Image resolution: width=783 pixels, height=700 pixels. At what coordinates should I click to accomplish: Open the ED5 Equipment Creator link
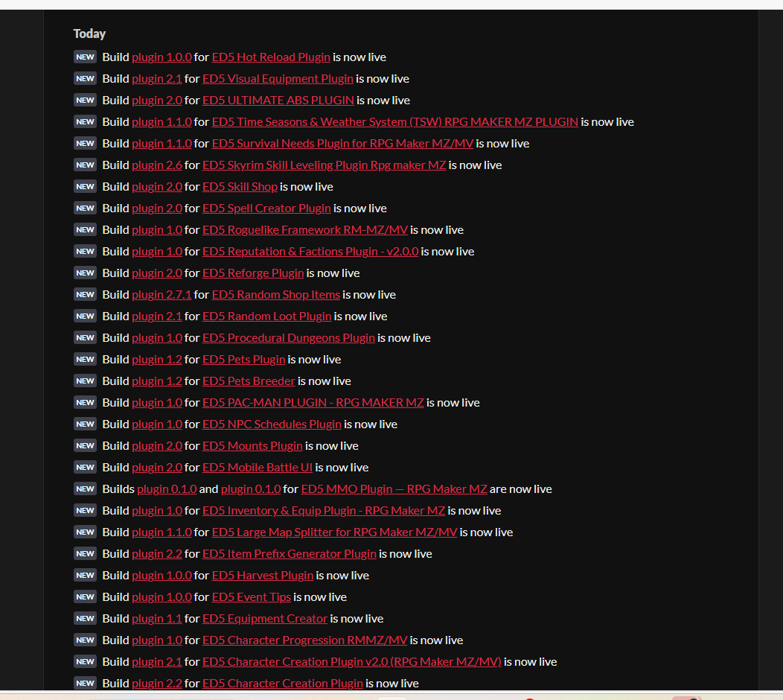(x=265, y=618)
